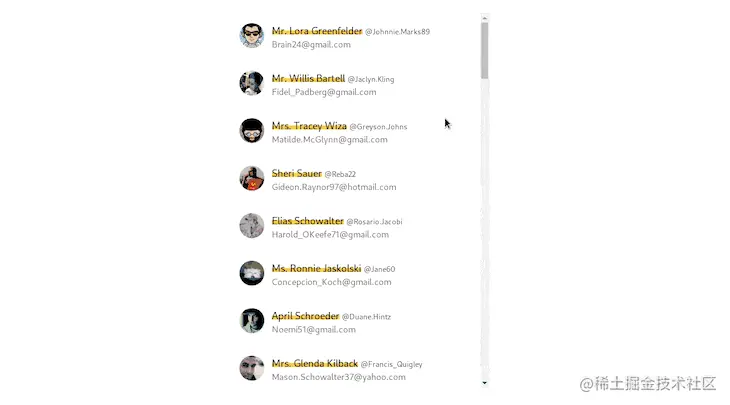Select the name Sheri Sauer
This screenshot has height=405, width=730.
(297, 174)
